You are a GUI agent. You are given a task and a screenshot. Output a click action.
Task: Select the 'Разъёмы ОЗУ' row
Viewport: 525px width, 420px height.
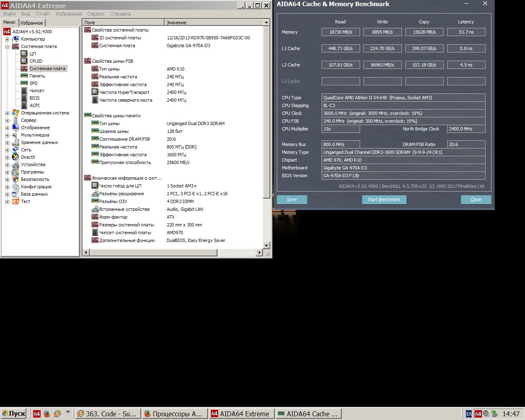[173, 201]
